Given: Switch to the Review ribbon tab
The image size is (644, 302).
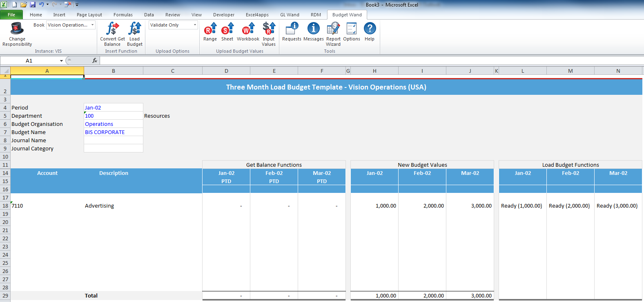Looking at the screenshot, I should (x=173, y=15).
